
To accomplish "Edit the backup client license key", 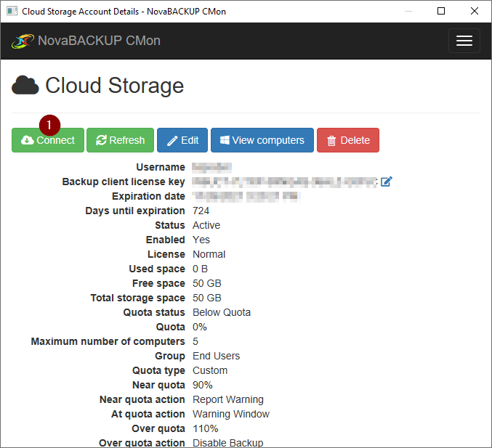I will click(386, 182).
